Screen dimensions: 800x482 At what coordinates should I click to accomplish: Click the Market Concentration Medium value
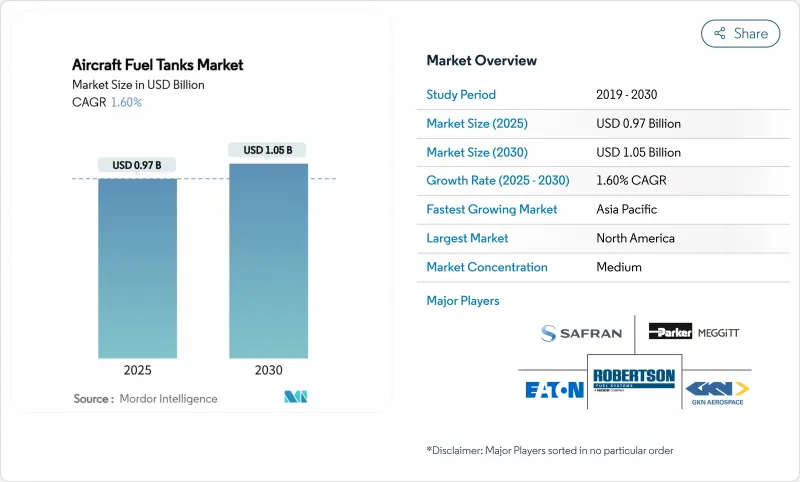[618, 267]
